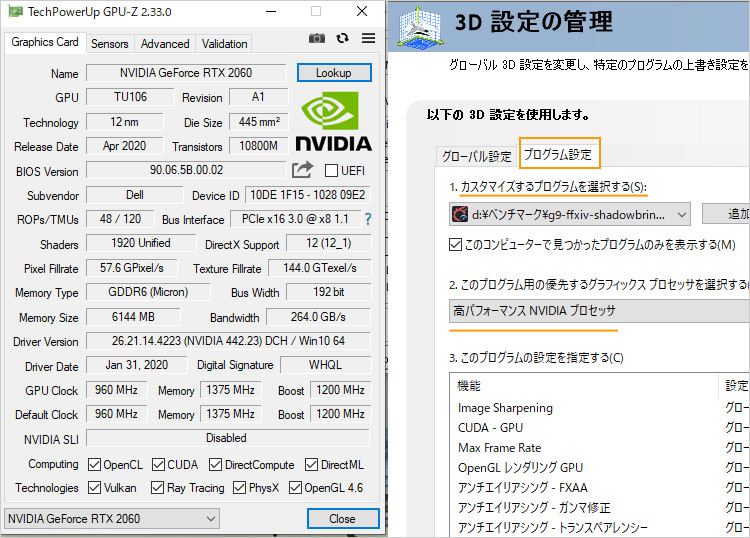Toggle the DirectCompute checkbox
The width and height of the screenshot is (750, 538).
(216, 464)
